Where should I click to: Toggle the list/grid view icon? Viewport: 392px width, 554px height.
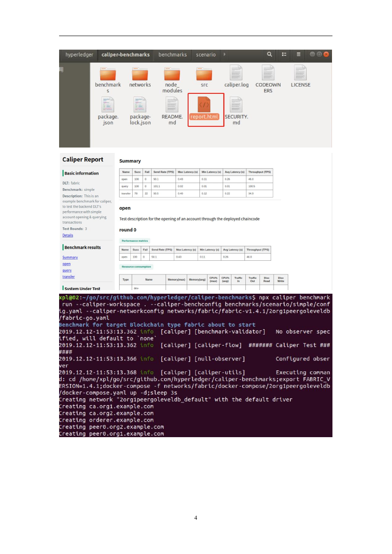pyautogui.click(x=284, y=54)
